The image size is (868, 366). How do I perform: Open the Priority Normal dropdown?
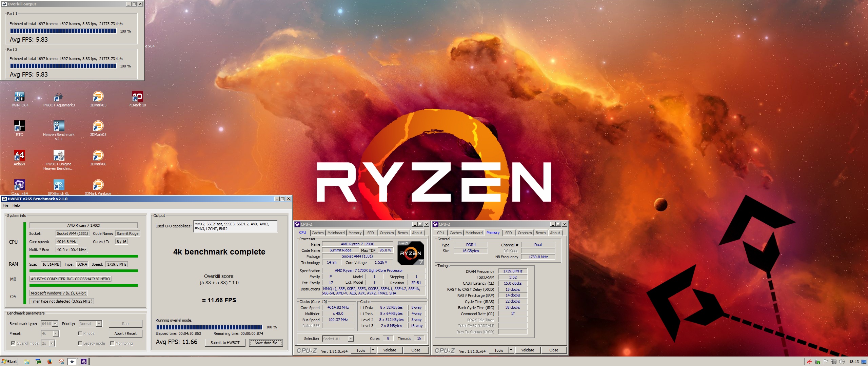coord(90,324)
